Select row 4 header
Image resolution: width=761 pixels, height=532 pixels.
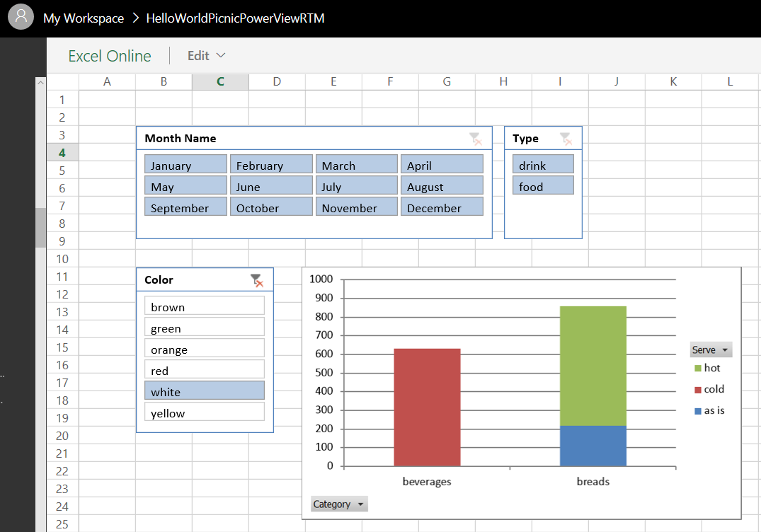pos(62,153)
